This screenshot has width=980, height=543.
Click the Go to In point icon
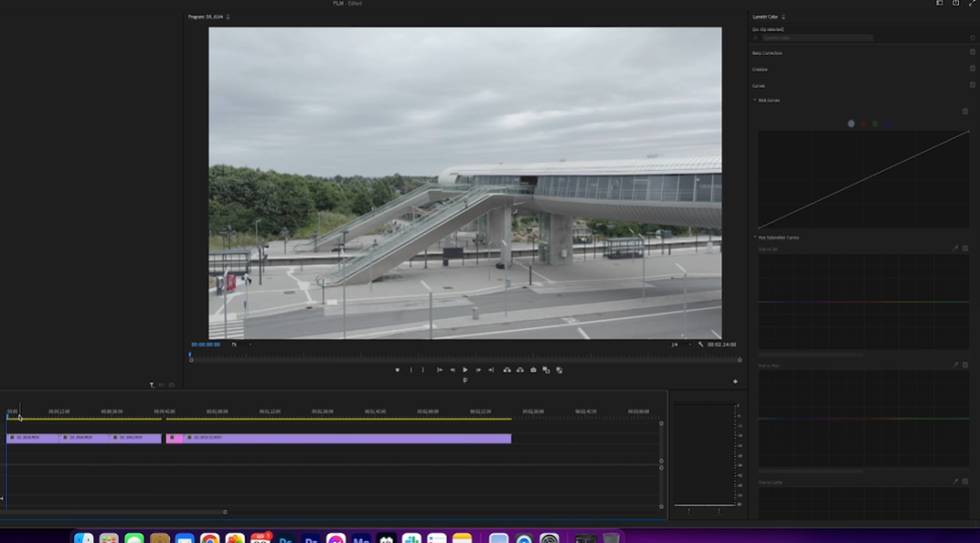440,370
